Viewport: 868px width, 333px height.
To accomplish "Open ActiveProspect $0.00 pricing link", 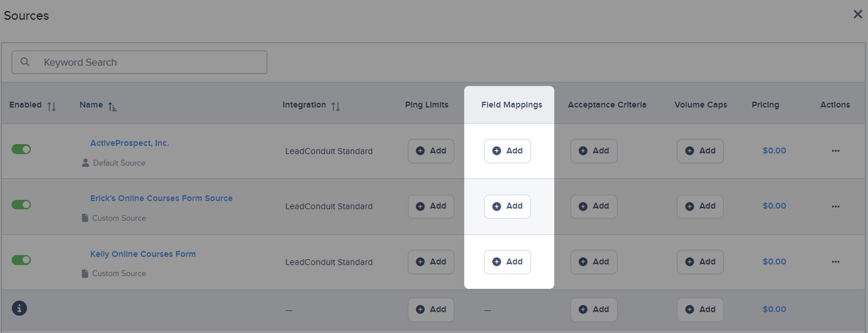I will (x=774, y=151).
